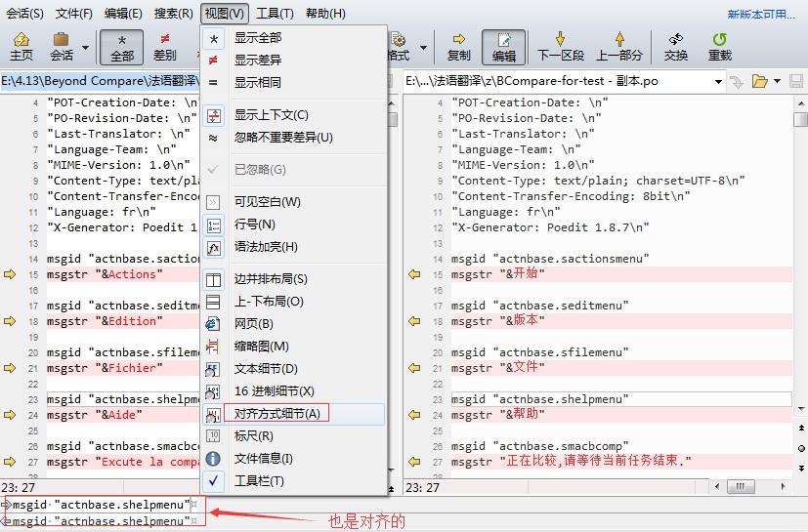This screenshot has height=532, width=808.
Task: Toggle 标尺(R) ruler option
Action: tap(294, 435)
